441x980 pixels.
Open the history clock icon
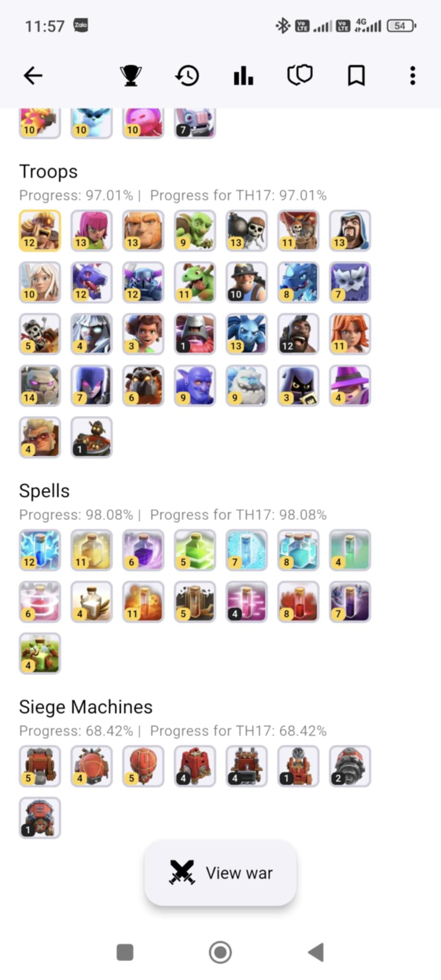(x=187, y=76)
